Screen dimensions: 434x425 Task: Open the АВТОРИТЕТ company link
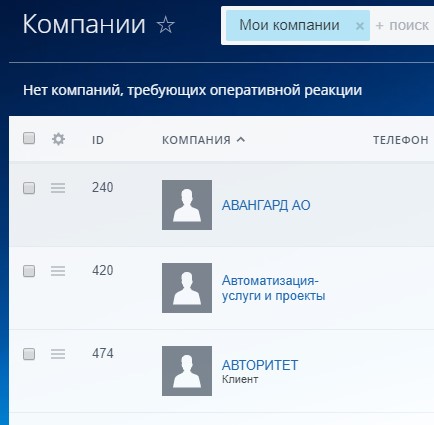pos(260,365)
